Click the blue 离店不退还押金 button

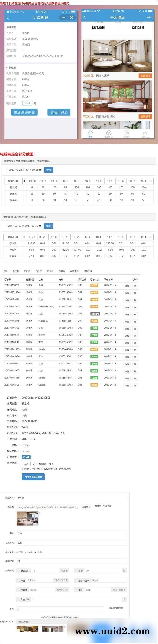coord(33,477)
